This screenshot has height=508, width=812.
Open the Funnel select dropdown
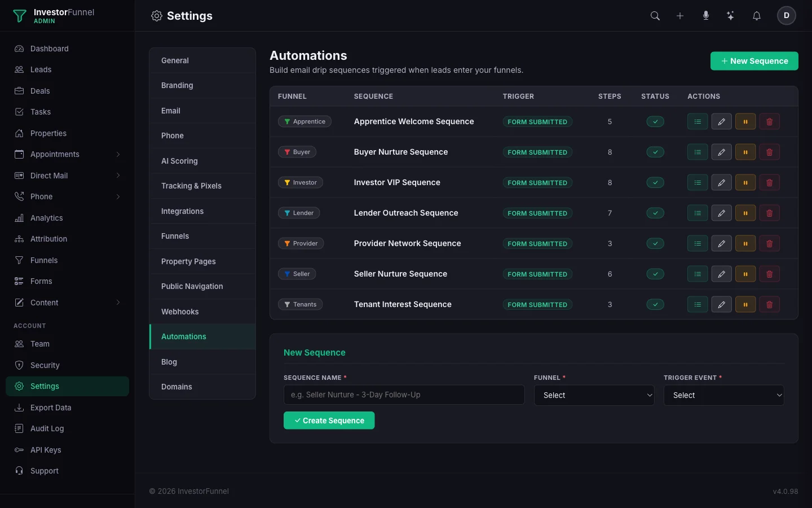pyautogui.click(x=594, y=395)
